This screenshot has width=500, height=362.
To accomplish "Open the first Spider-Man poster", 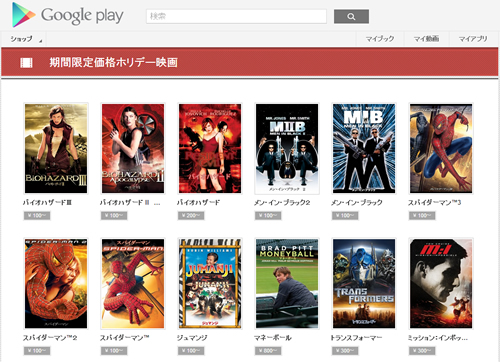I will coord(133,284).
